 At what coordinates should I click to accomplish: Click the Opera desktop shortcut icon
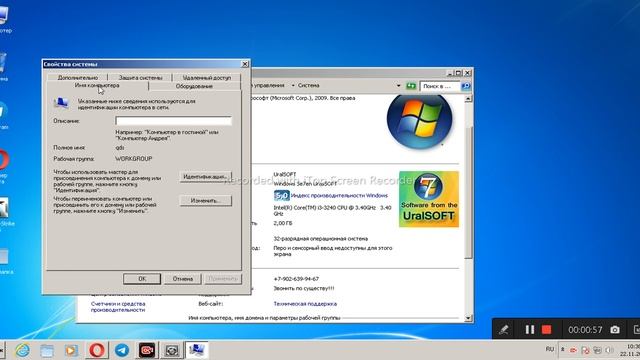coord(3,160)
